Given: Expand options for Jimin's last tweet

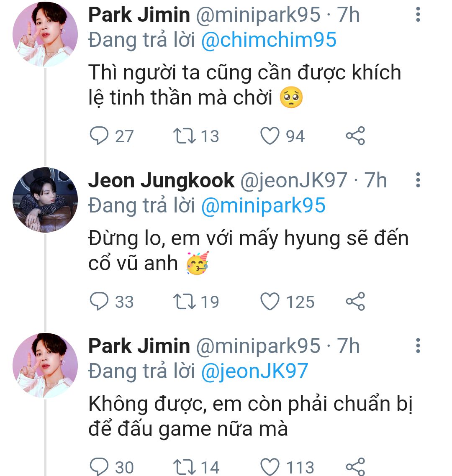Looking at the screenshot, I should pos(418,346).
